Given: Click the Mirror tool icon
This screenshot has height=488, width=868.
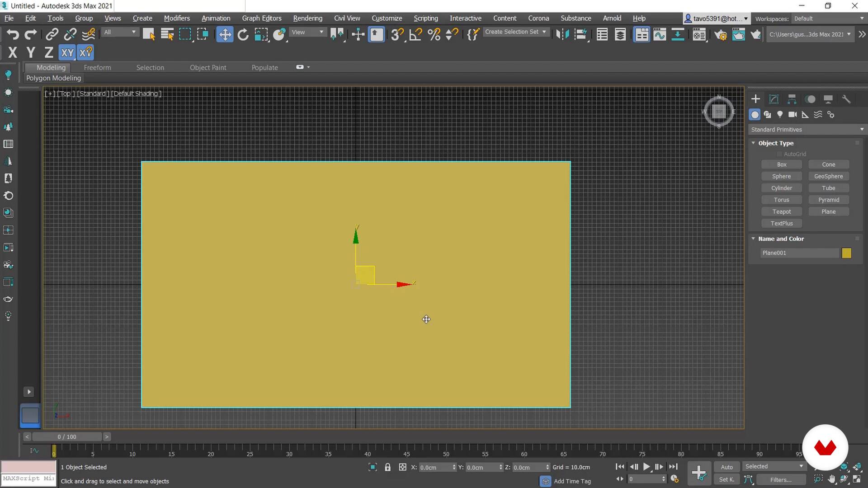Looking at the screenshot, I should tap(562, 34).
